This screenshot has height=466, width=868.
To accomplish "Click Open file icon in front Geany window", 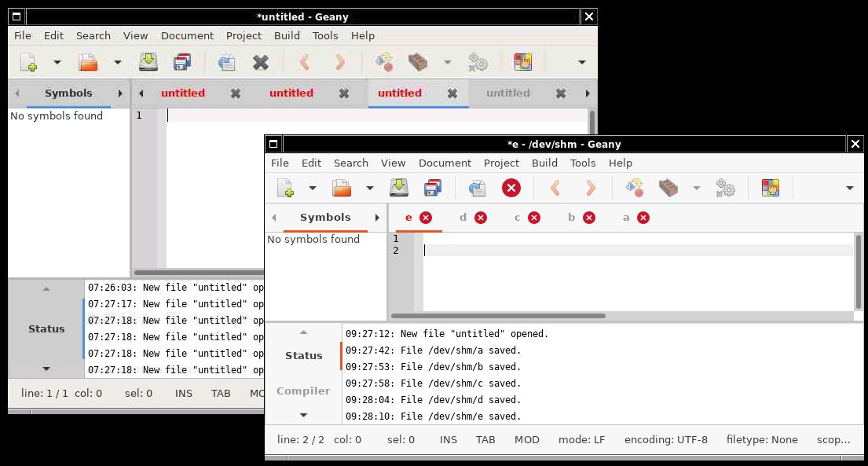I will pos(342,189).
